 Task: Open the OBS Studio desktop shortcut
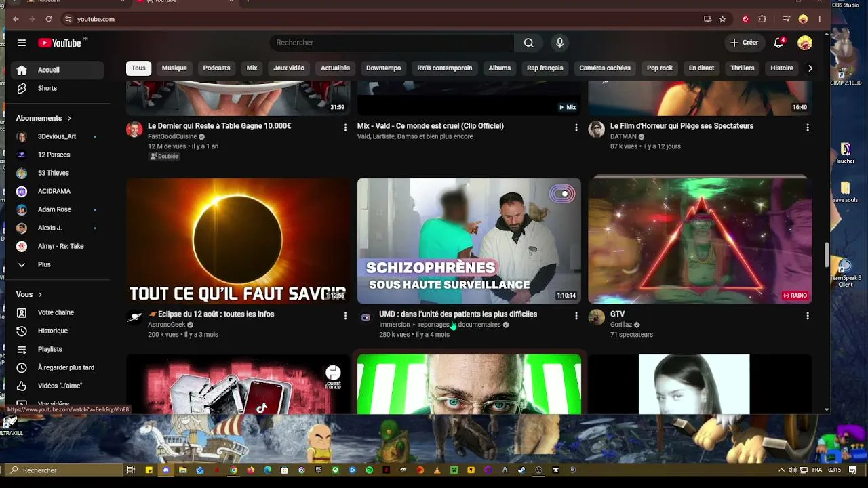pyautogui.click(x=846, y=5)
